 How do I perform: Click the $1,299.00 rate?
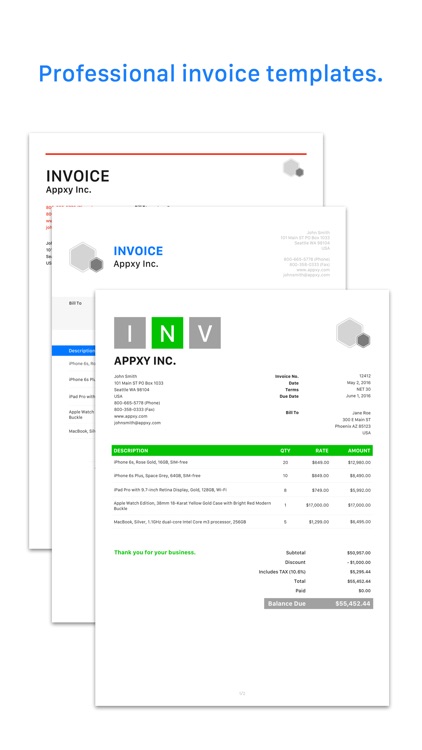coord(319,522)
